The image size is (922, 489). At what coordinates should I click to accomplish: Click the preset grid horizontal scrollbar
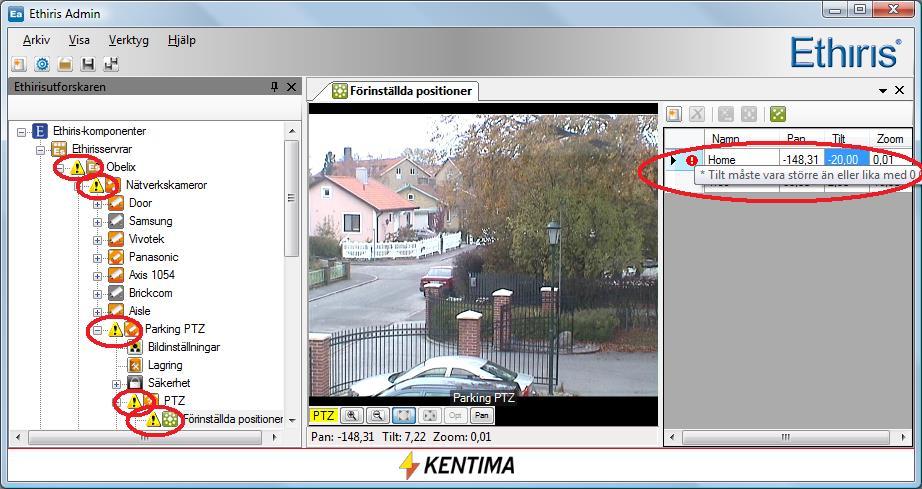pyautogui.click(x=786, y=438)
